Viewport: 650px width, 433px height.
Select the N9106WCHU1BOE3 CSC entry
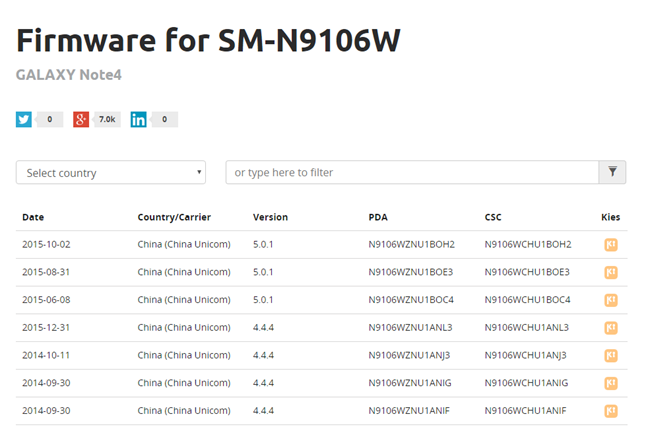(527, 272)
